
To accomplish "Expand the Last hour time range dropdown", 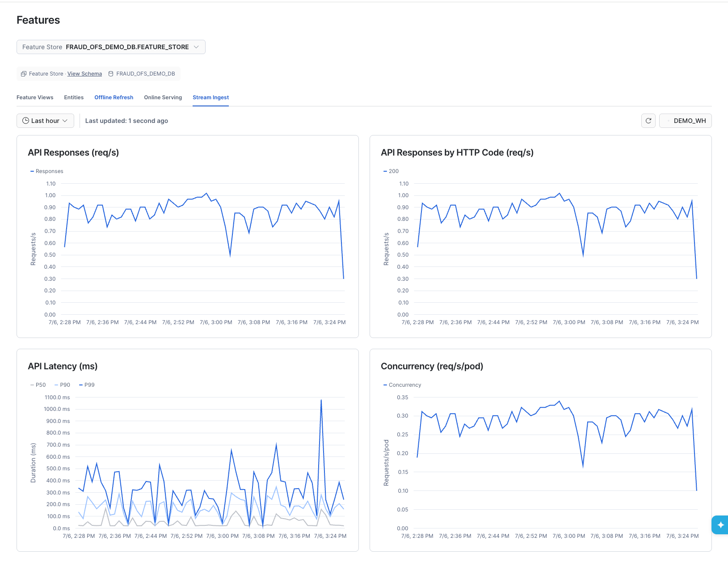I will tap(45, 121).
